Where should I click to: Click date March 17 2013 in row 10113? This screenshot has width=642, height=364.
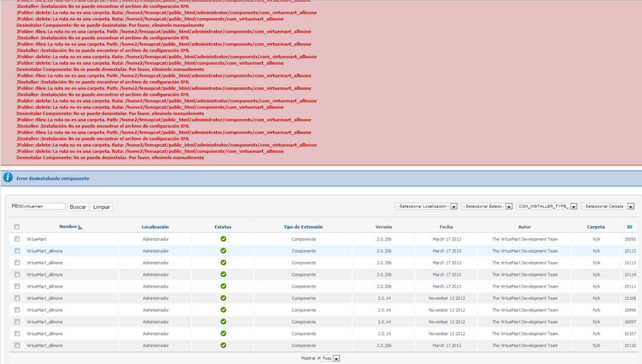(446, 263)
